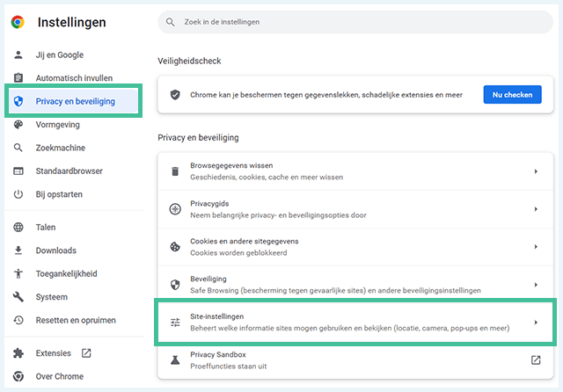Go to Automatisch invullen section
The height and width of the screenshot is (392, 563).
74,78
